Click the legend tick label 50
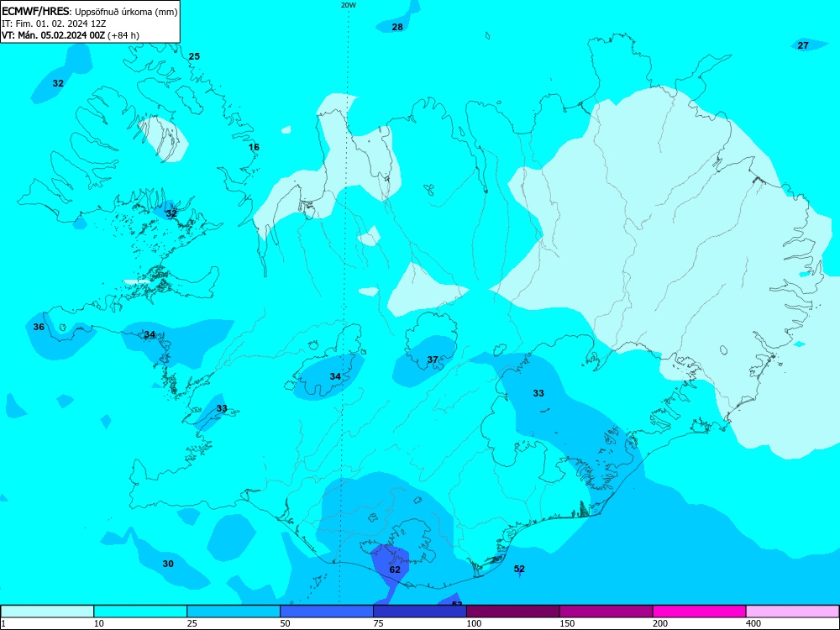 coord(286,623)
